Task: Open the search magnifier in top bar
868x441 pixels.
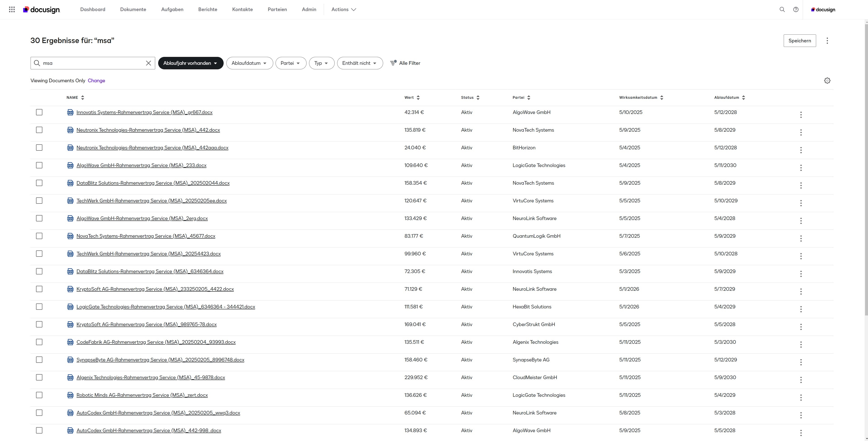Action: click(x=782, y=10)
